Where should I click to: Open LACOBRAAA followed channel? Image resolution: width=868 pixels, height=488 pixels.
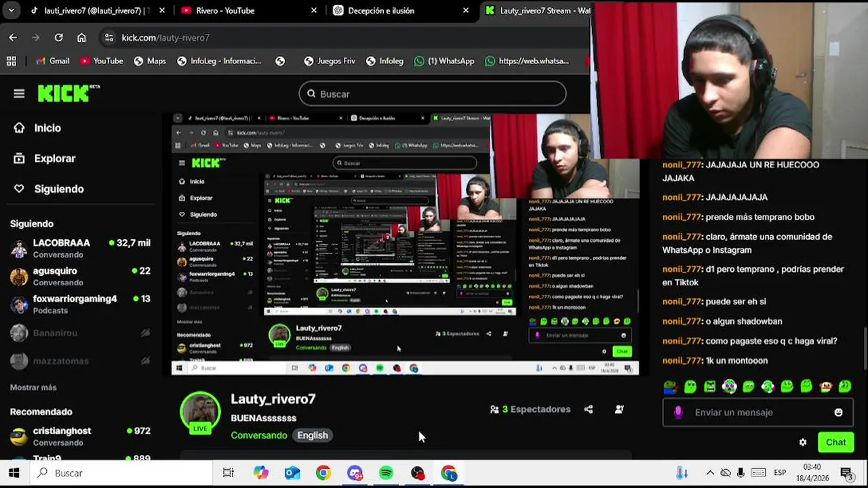pos(80,248)
